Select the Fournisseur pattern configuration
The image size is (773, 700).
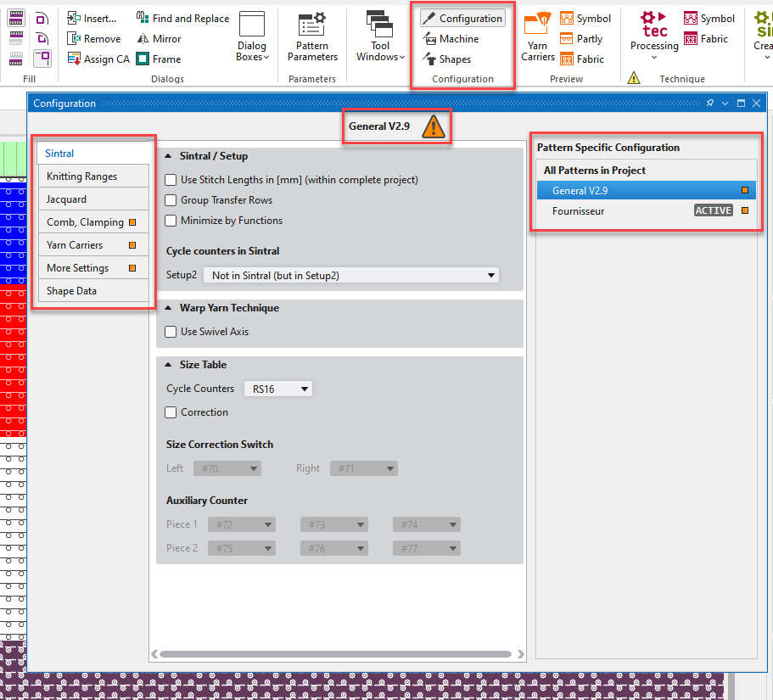[x=578, y=210]
